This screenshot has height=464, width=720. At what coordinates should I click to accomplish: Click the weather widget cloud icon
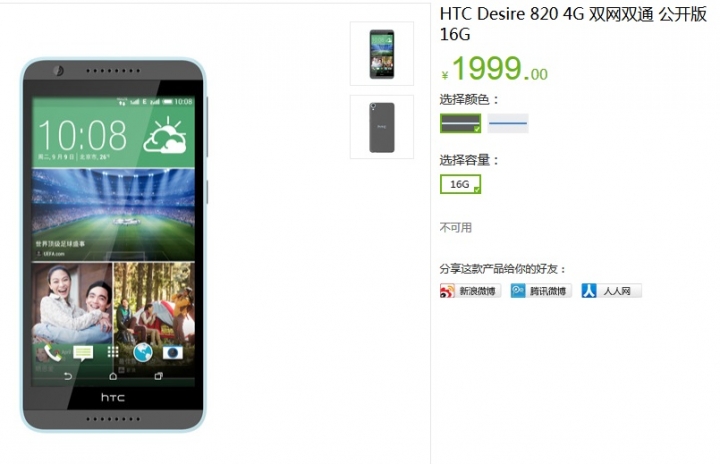(165, 135)
